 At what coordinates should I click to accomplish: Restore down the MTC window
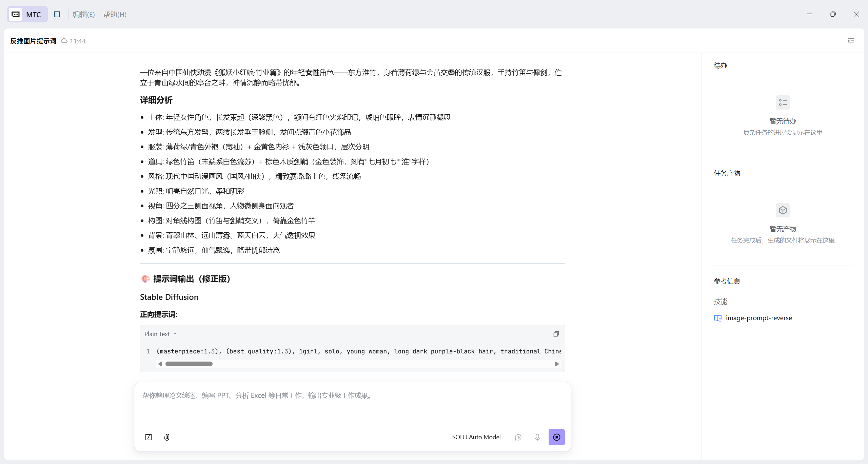point(833,14)
